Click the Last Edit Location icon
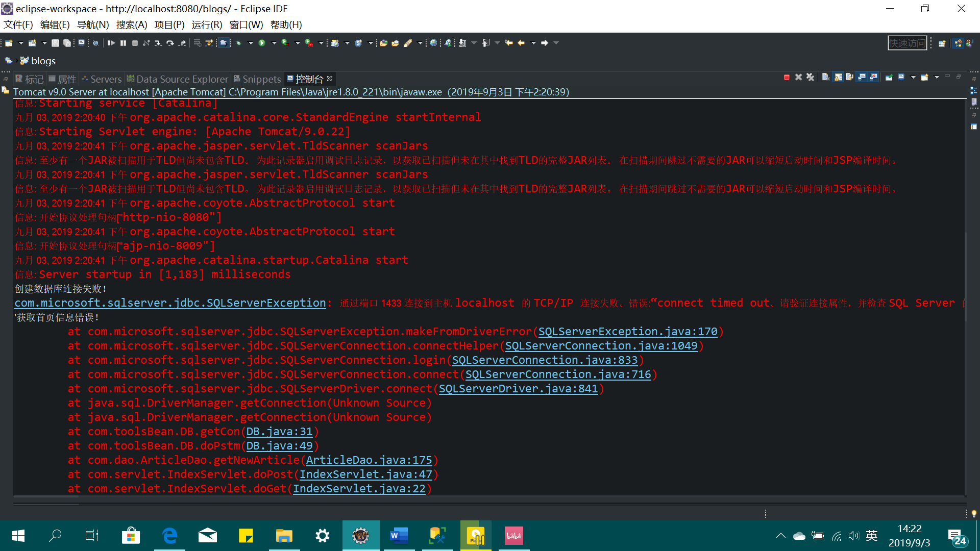Viewport: 980px width, 551px height. [x=509, y=43]
